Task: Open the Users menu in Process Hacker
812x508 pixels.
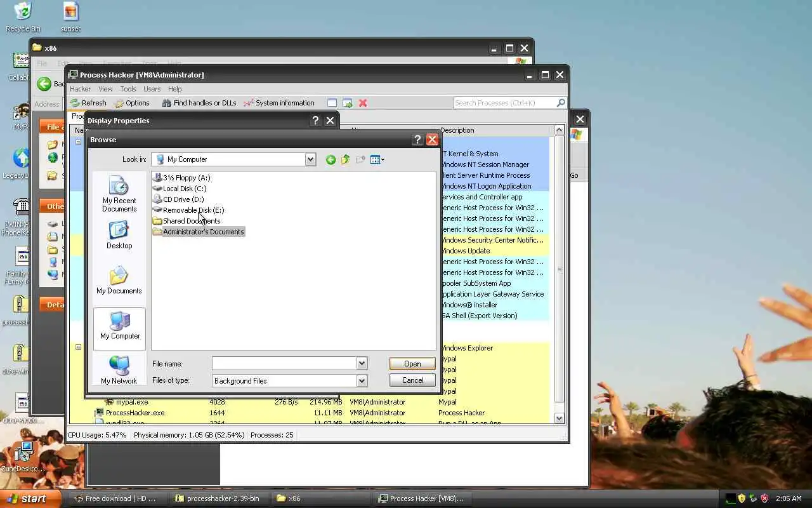Action: pyautogui.click(x=152, y=89)
